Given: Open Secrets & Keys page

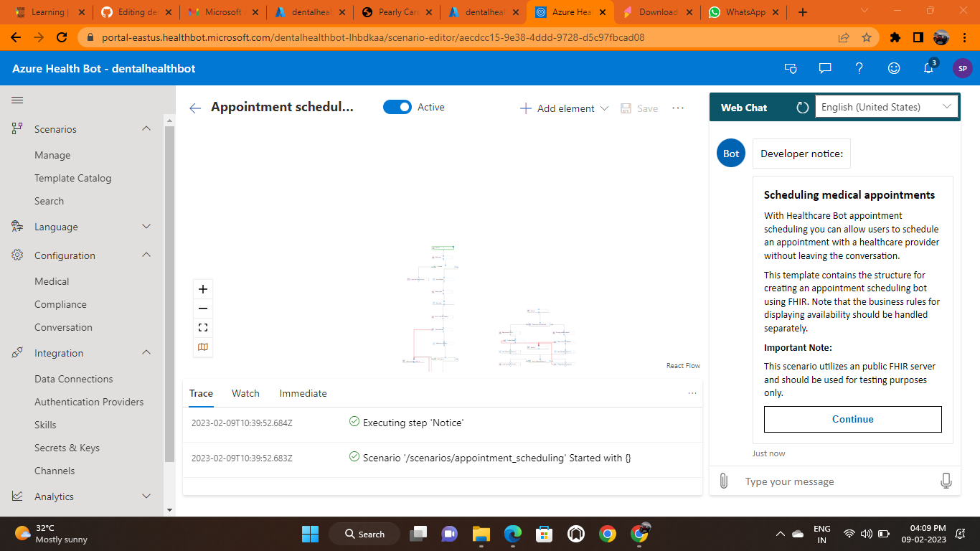Looking at the screenshot, I should [x=67, y=448].
